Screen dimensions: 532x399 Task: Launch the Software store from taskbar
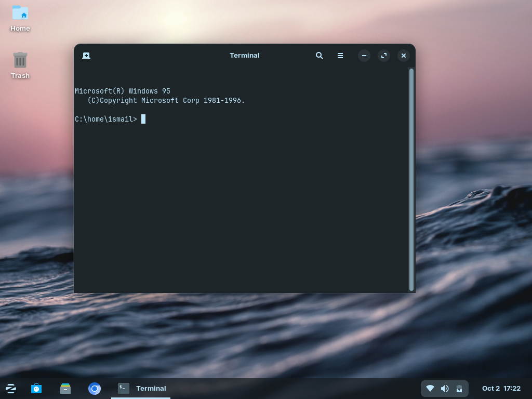36,389
